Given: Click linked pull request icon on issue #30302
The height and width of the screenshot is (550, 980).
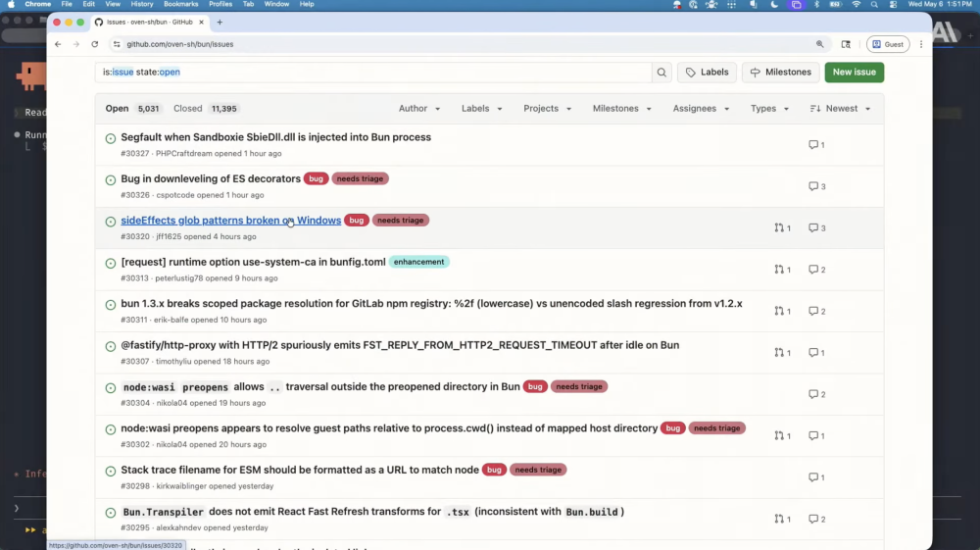Looking at the screenshot, I should [782, 435].
